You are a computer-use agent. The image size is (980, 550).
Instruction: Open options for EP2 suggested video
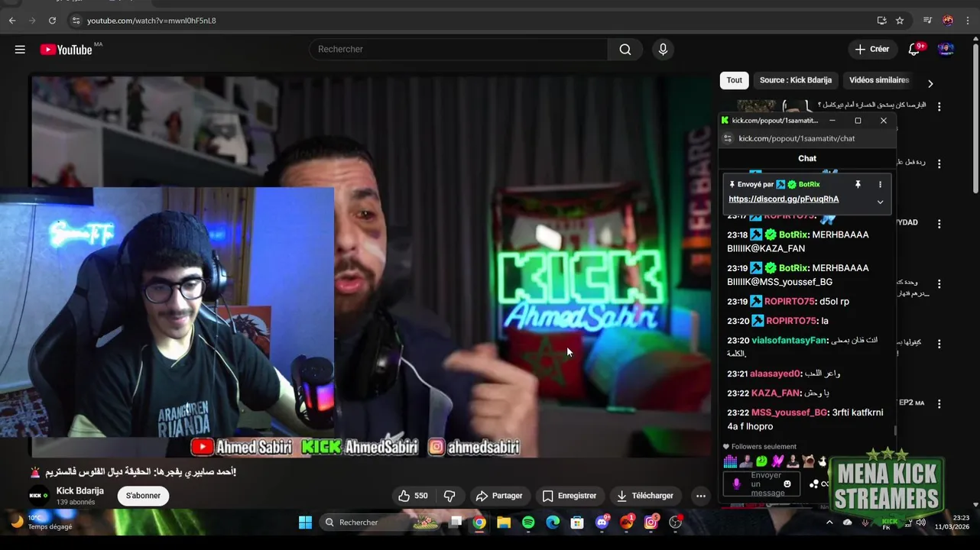point(939,404)
